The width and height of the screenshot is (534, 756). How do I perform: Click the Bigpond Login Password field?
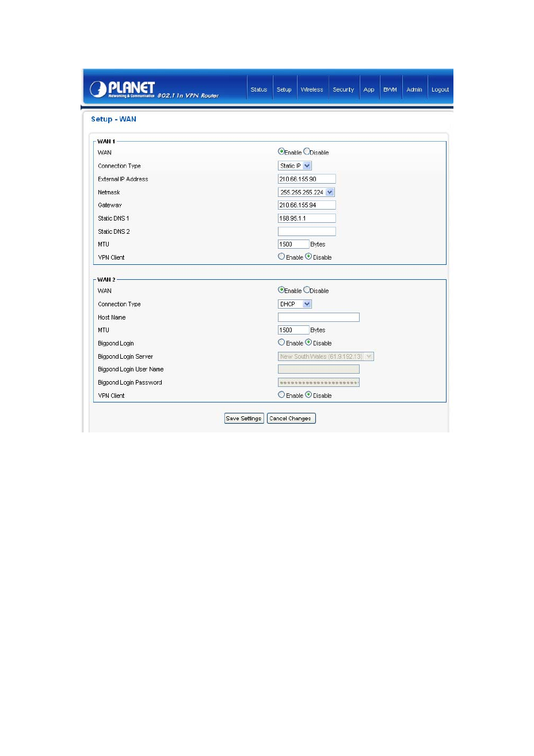coord(319,382)
